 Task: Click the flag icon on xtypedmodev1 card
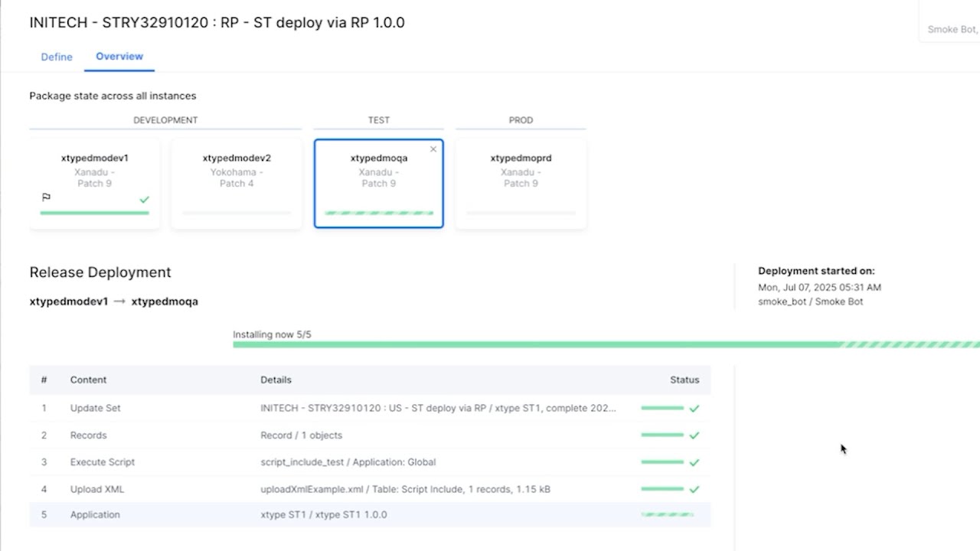click(x=46, y=197)
